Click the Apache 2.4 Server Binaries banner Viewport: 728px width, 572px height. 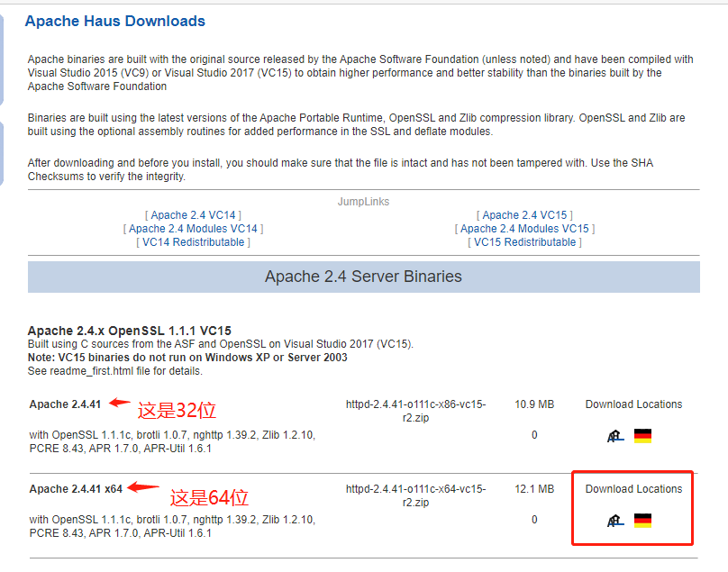[363, 277]
